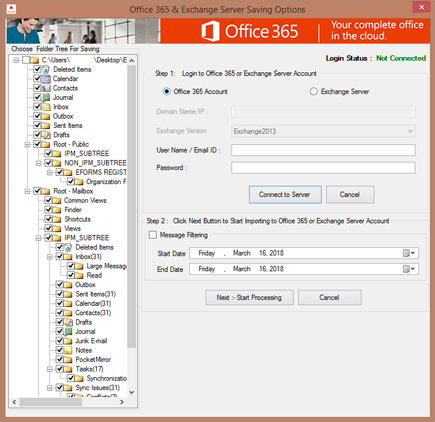Click Cancel next to Connect to Server
The image size is (435, 422).
point(350,195)
